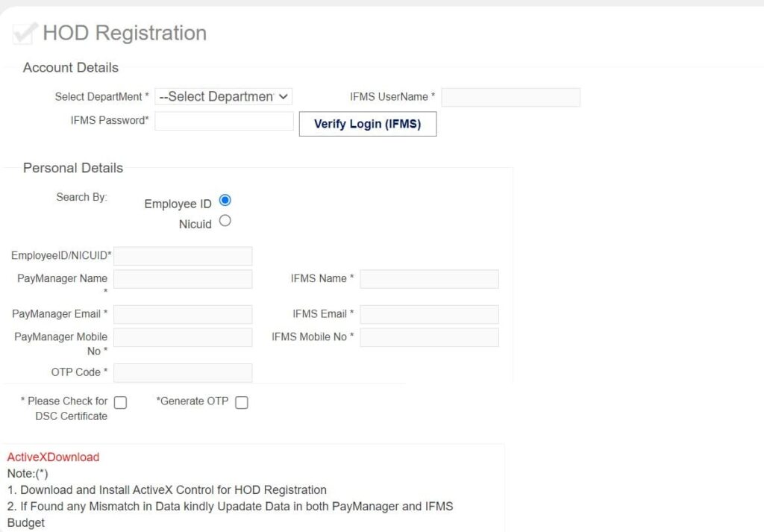Click the PayManager Mobile No field
The image size is (764, 532).
183,337
